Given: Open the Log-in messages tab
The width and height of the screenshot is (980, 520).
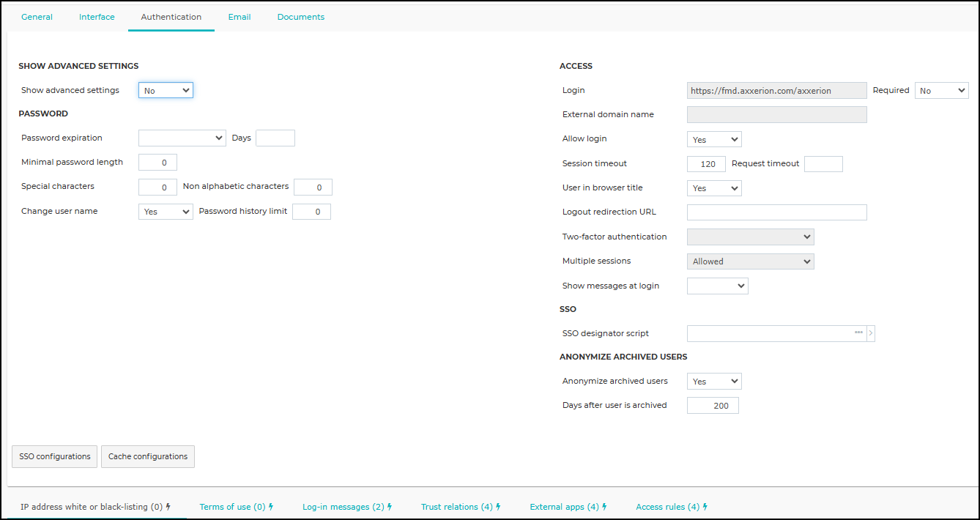Looking at the screenshot, I should (x=344, y=507).
